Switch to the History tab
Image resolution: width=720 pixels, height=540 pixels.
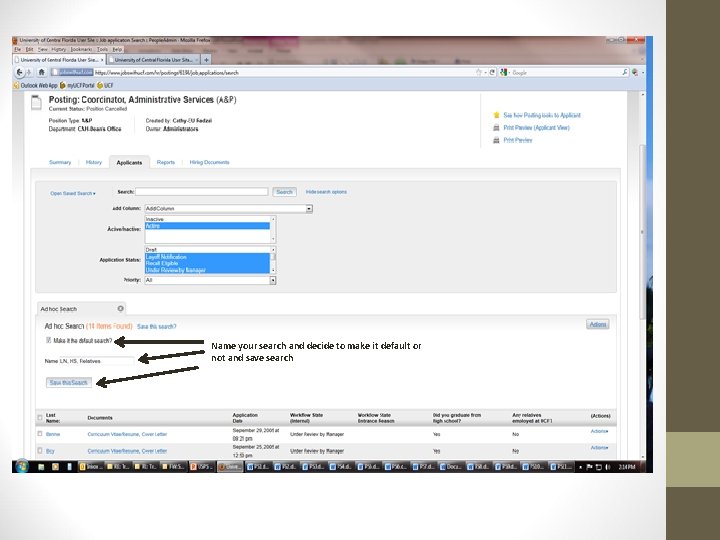coord(94,162)
